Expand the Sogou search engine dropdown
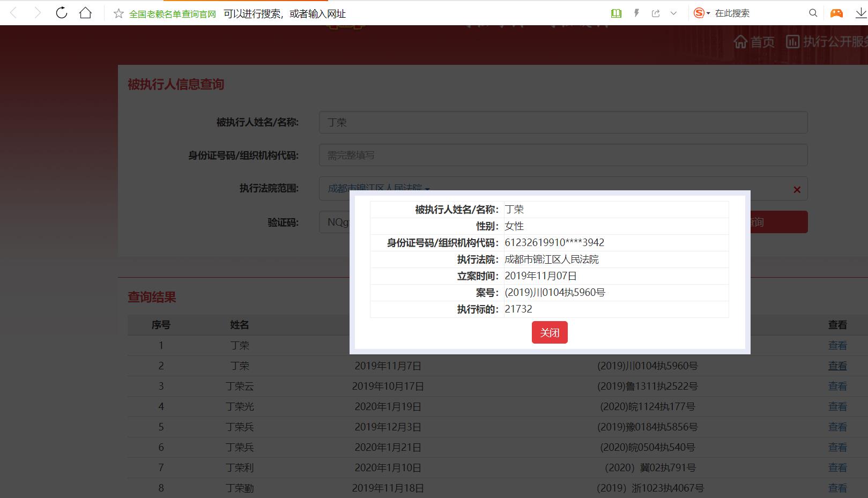Screen dimensions: 868x498 click(708, 13)
